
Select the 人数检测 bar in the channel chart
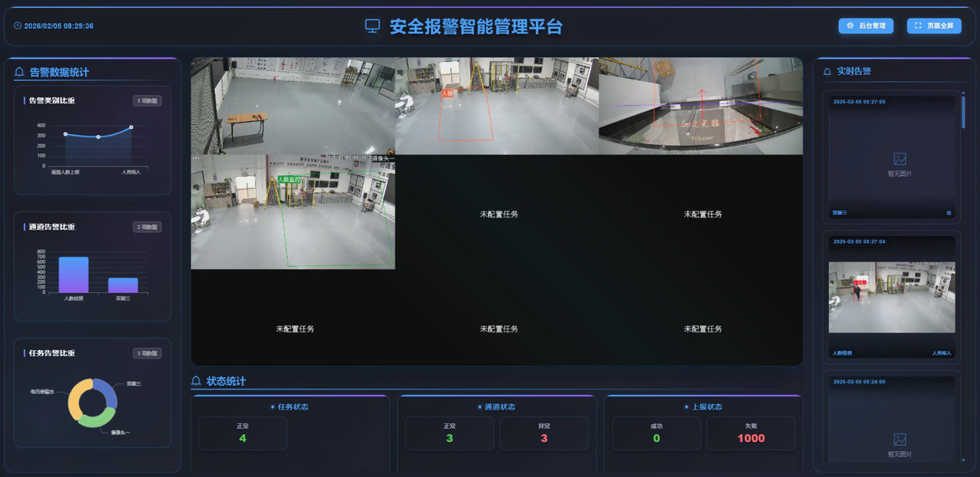[73, 275]
